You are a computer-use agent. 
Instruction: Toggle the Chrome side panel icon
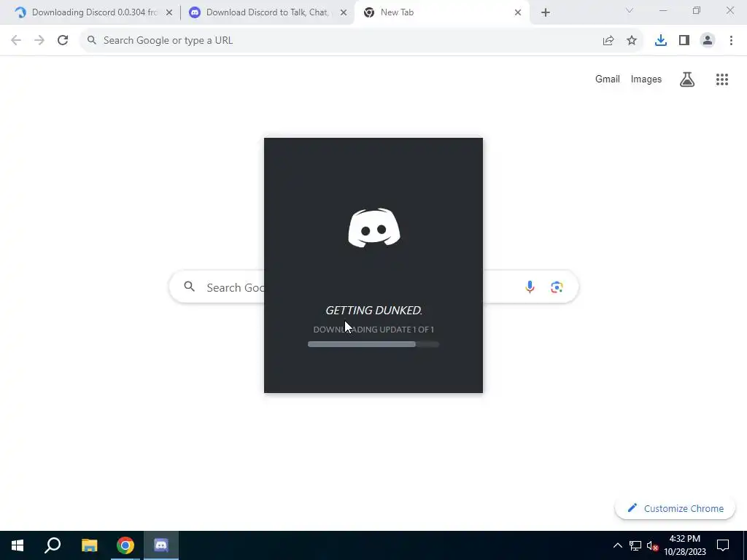(684, 41)
